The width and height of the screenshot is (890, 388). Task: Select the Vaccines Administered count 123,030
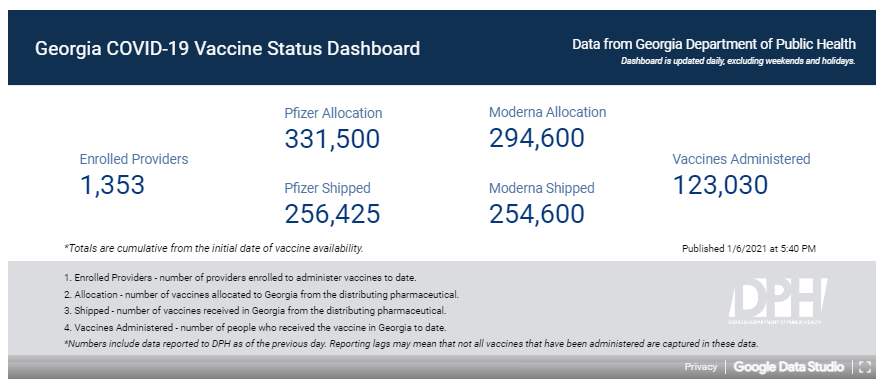pos(720,185)
